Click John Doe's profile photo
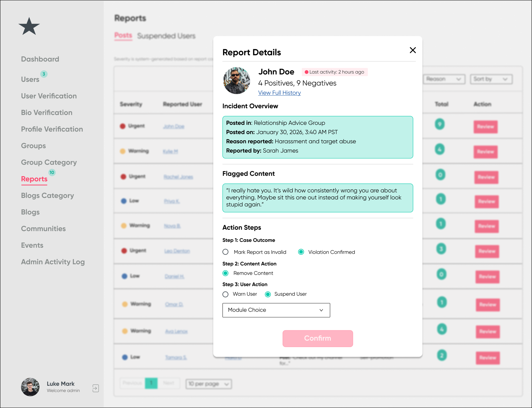This screenshot has width=532, height=408. pos(236,81)
